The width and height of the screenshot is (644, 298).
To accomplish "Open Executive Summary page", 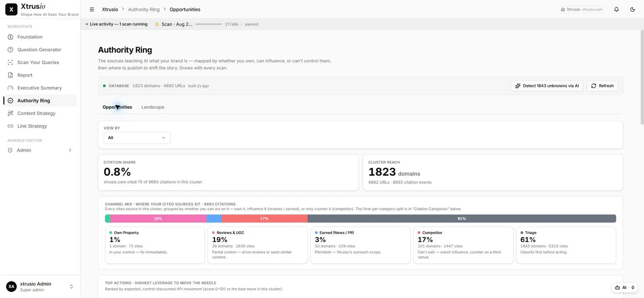I will click(x=40, y=88).
